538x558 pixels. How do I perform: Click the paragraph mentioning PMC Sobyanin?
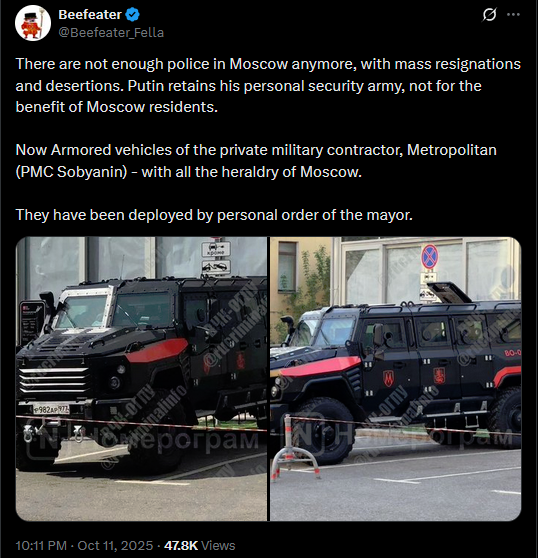[256, 161]
